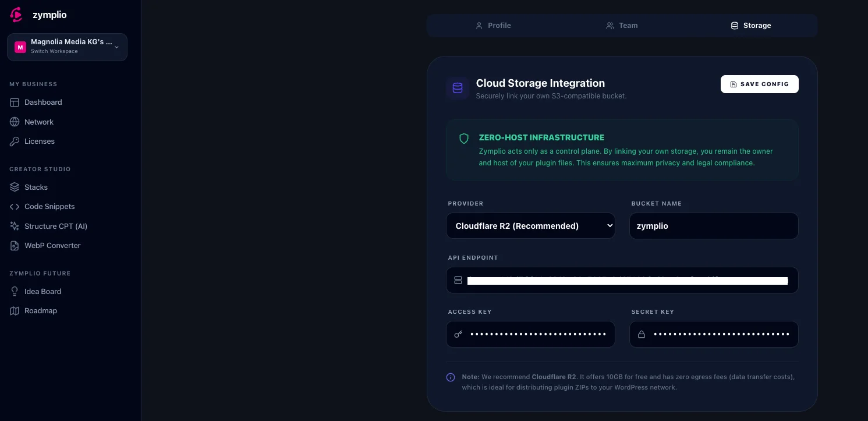Screen dimensions: 868x421
Task: Click the Licenses key icon
Action: pyautogui.click(x=15, y=141)
